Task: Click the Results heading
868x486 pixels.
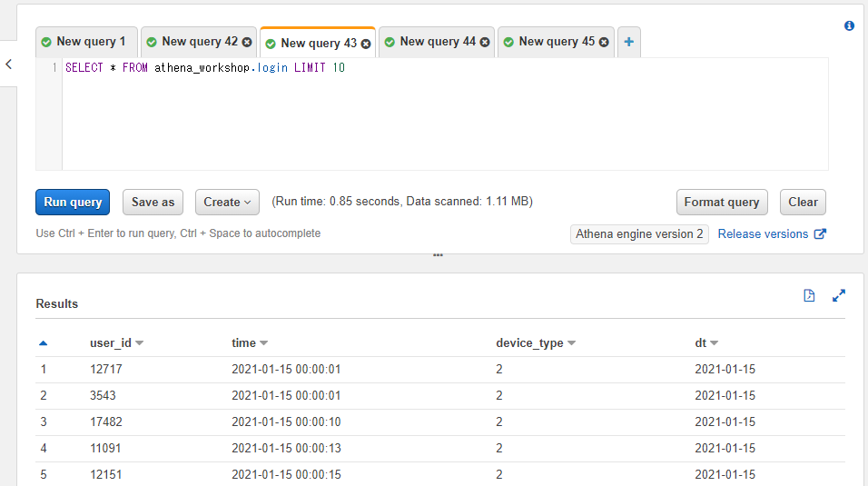Action: click(57, 303)
